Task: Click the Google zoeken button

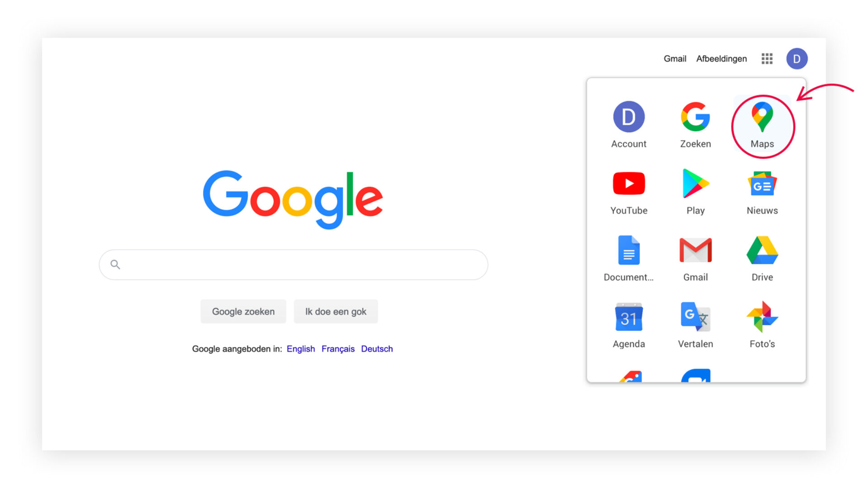Action: (x=243, y=311)
